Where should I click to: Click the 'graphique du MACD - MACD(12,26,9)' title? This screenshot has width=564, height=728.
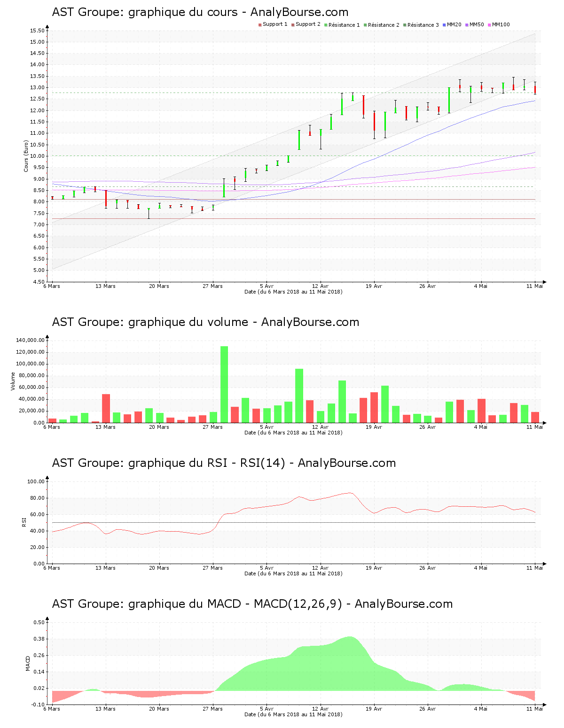[x=252, y=604]
